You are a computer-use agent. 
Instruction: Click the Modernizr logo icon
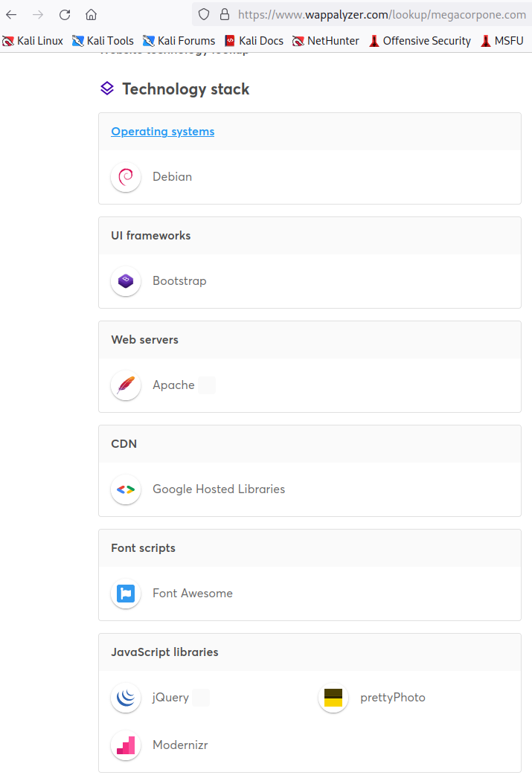[126, 745]
